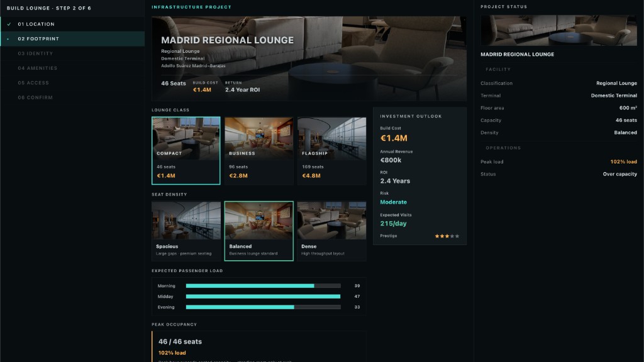
Task: Click the Balanced density value in Facility
Action: pyautogui.click(x=626, y=133)
